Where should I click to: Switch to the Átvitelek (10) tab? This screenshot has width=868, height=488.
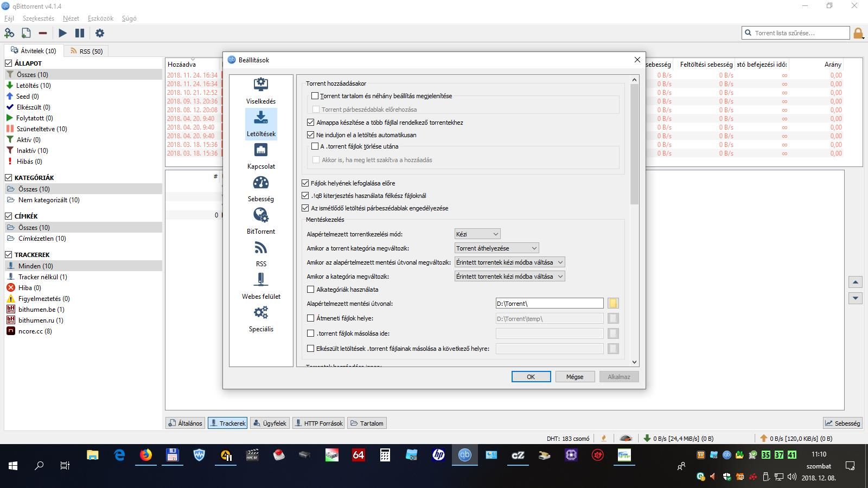point(33,50)
